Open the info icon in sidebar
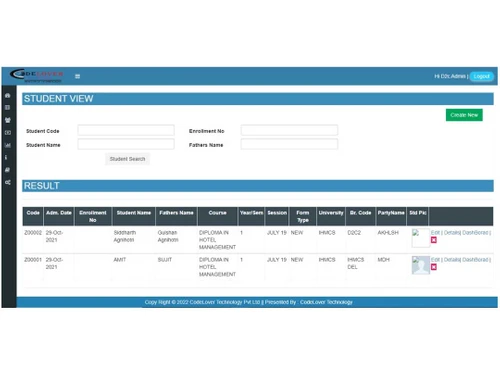 click(x=6, y=157)
